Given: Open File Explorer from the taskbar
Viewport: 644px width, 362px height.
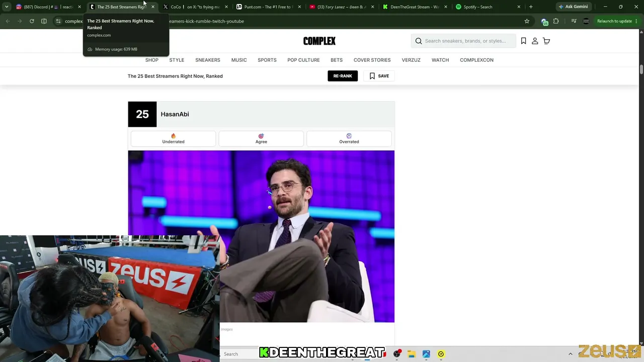Looking at the screenshot, I should pos(411,354).
